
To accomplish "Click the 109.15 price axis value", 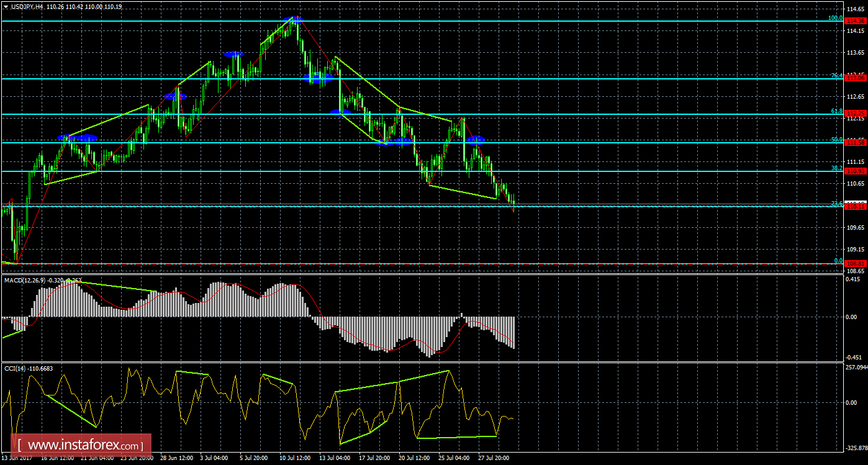I will [x=856, y=250].
